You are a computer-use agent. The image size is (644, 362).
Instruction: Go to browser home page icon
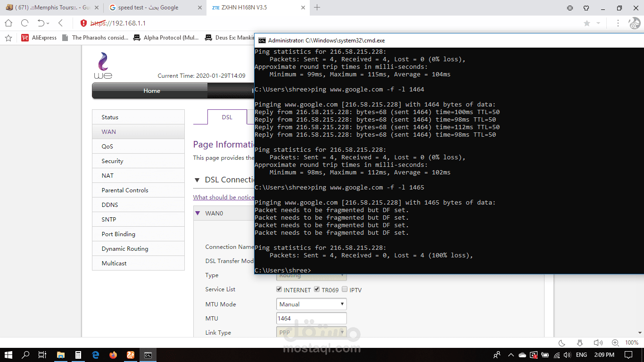pyautogui.click(x=8, y=23)
